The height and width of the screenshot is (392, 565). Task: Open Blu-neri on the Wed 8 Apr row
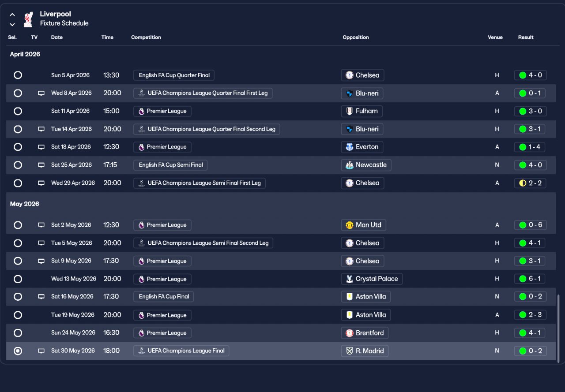(x=362, y=93)
